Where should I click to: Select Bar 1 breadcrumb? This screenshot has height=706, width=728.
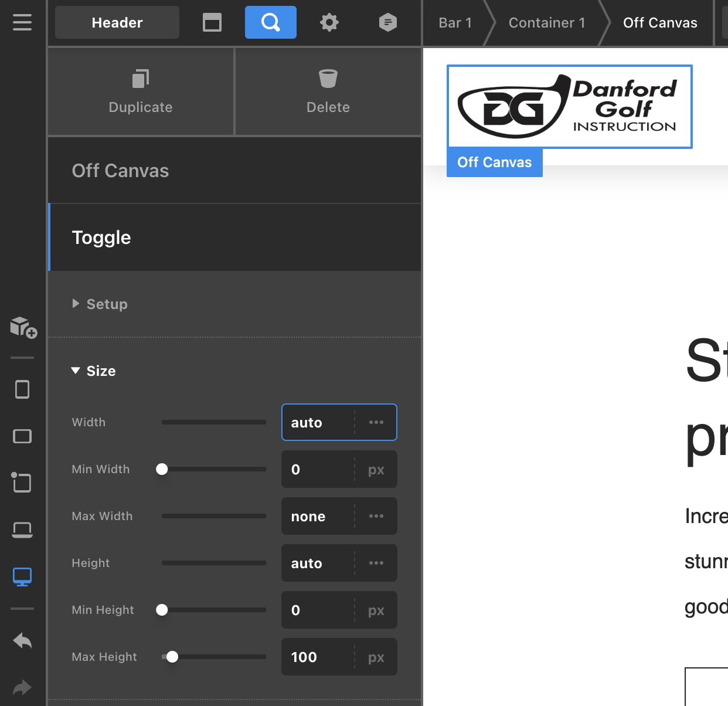click(455, 22)
